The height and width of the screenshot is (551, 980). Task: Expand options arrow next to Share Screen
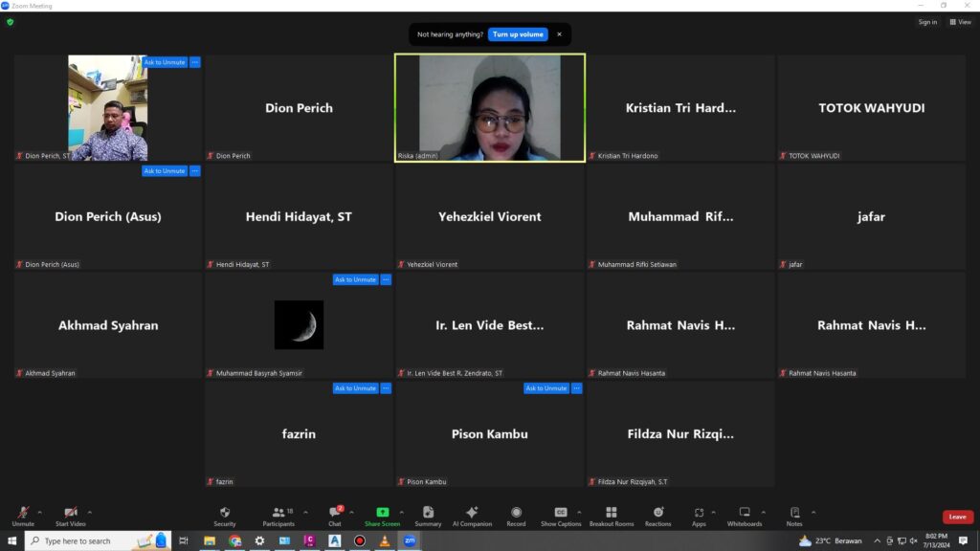click(401, 512)
